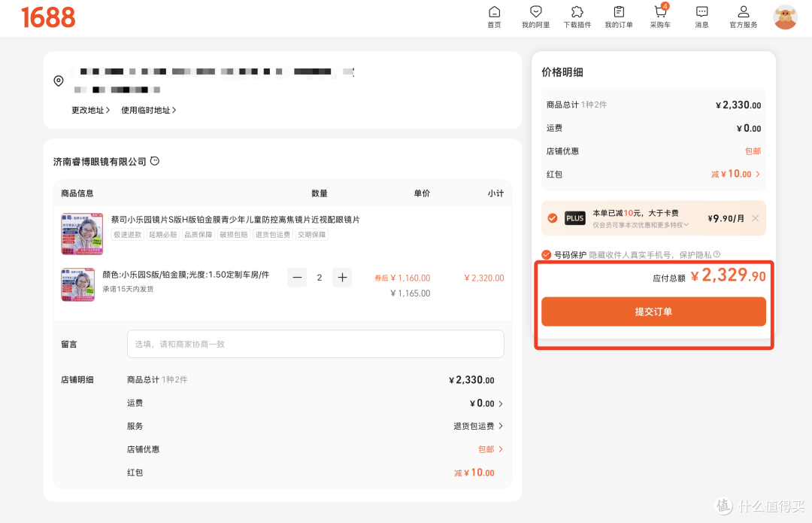Viewport: 812px width, 523px height.
Task: Go to 首页 home icon
Action: (x=494, y=17)
